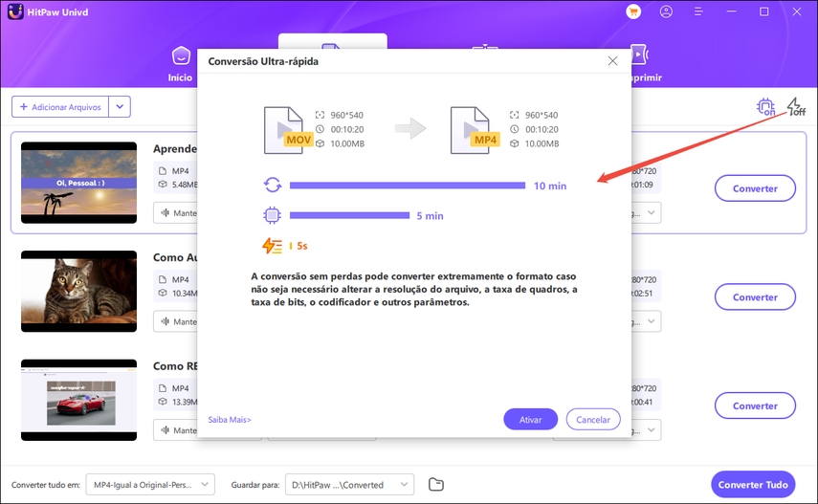
Task: Click the open output folder icon
Action: click(x=436, y=484)
